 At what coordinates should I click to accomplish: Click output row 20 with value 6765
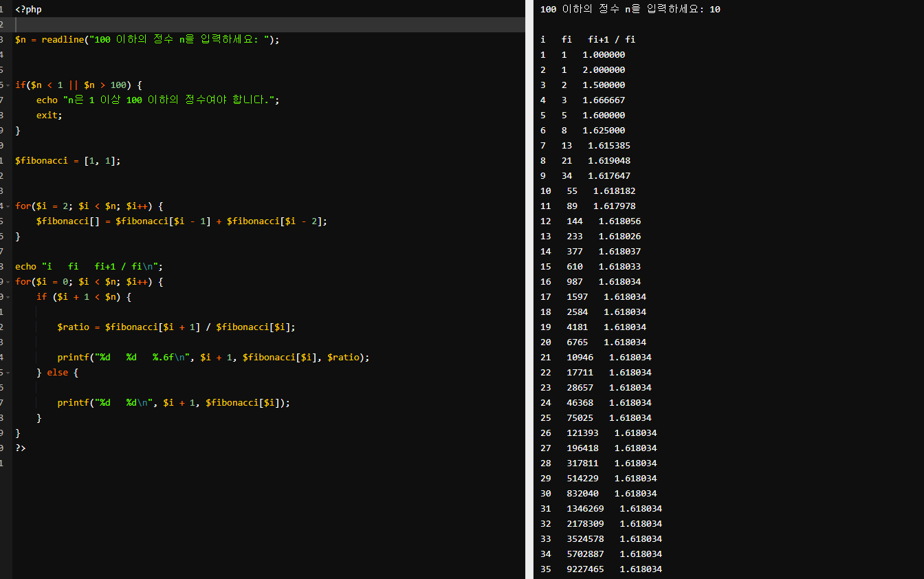coord(593,342)
